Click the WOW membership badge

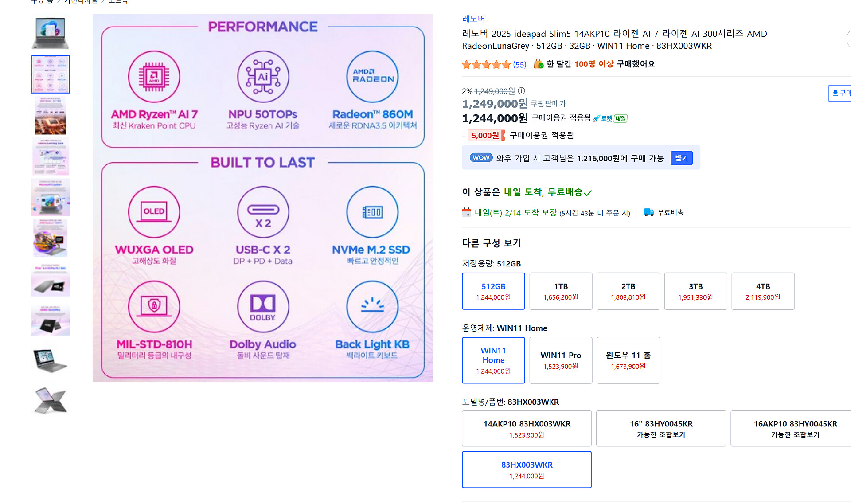tap(481, 158)
